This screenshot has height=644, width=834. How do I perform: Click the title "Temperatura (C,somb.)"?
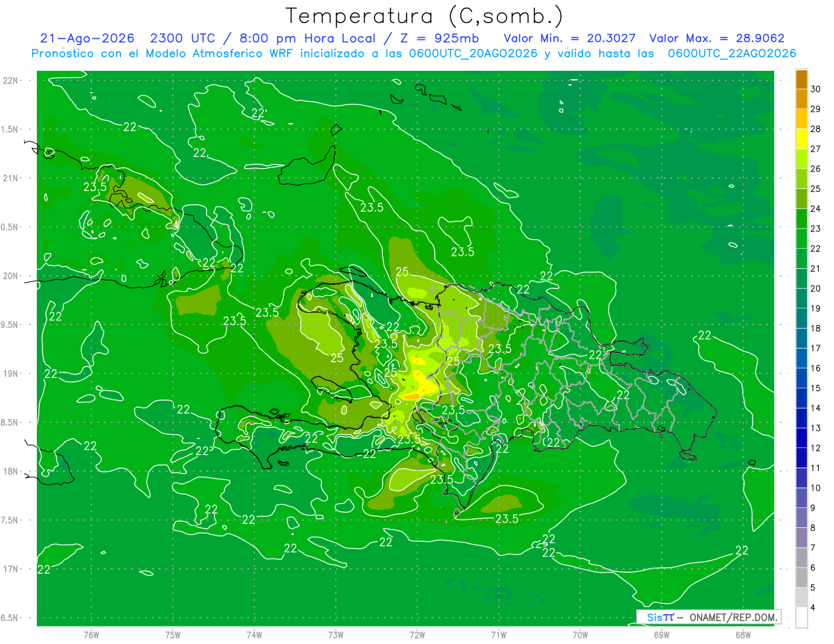click(425, 16)
